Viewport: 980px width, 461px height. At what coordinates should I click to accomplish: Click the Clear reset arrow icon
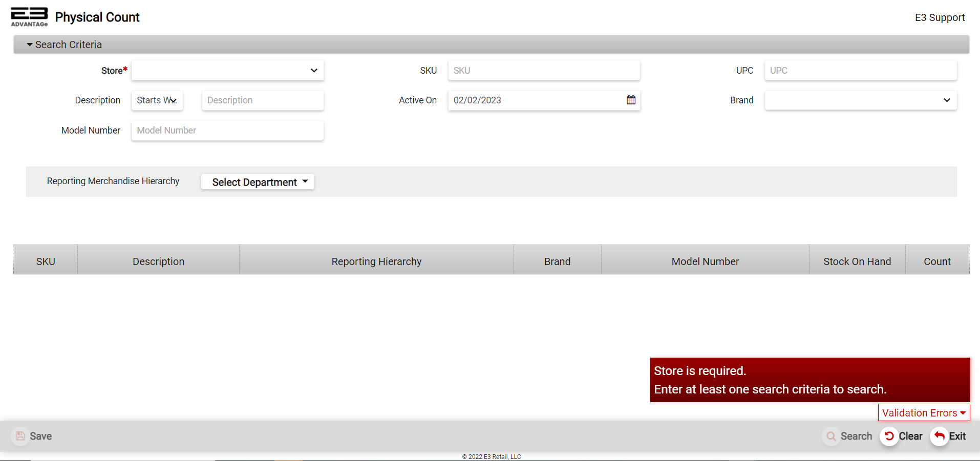[889, 436]
